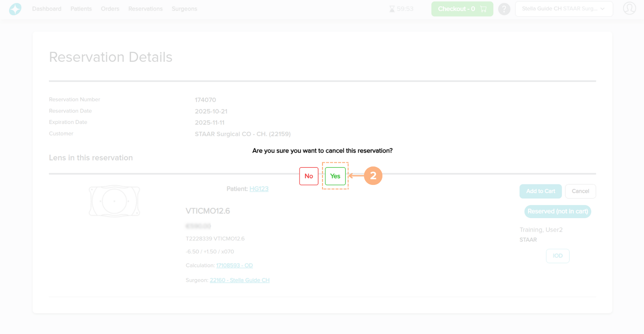Open the Dashboard menu item
The image size is (644, 334).
[x=47, y=9]
